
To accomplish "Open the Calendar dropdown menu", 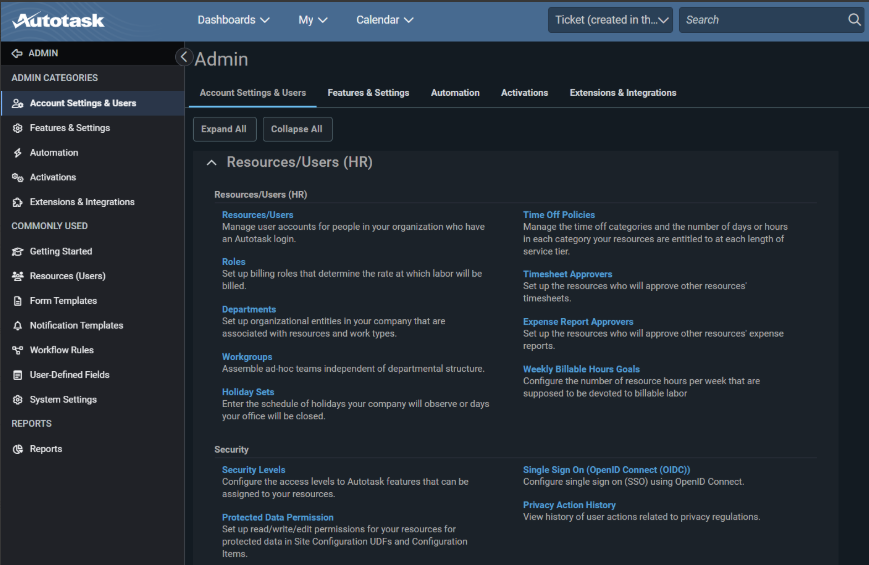I will click(x=385, y=20).
